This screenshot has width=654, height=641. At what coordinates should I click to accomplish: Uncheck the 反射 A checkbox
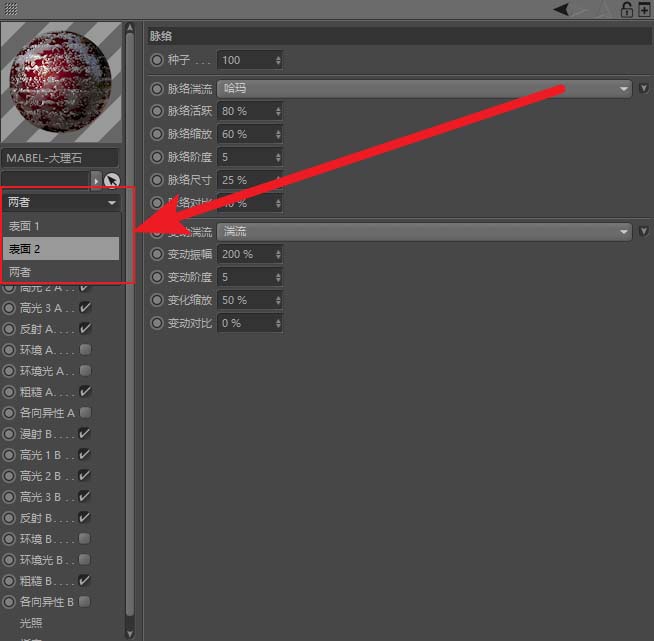click(85, 328)
